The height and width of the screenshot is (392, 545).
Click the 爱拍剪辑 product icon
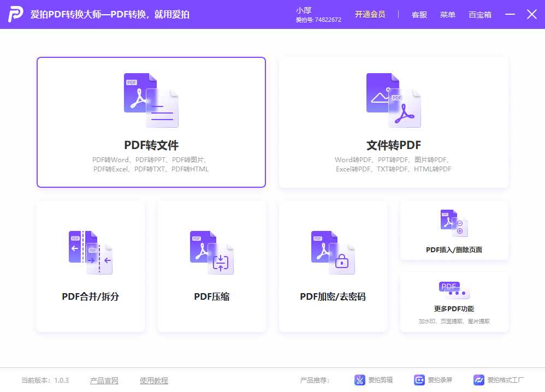click(360, 380)
